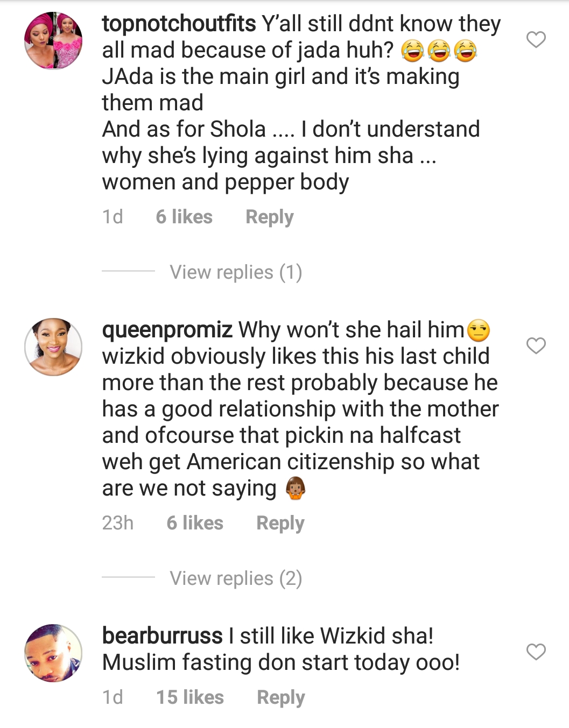Like bearburruss's comment with the heart icon

(536, 652)
